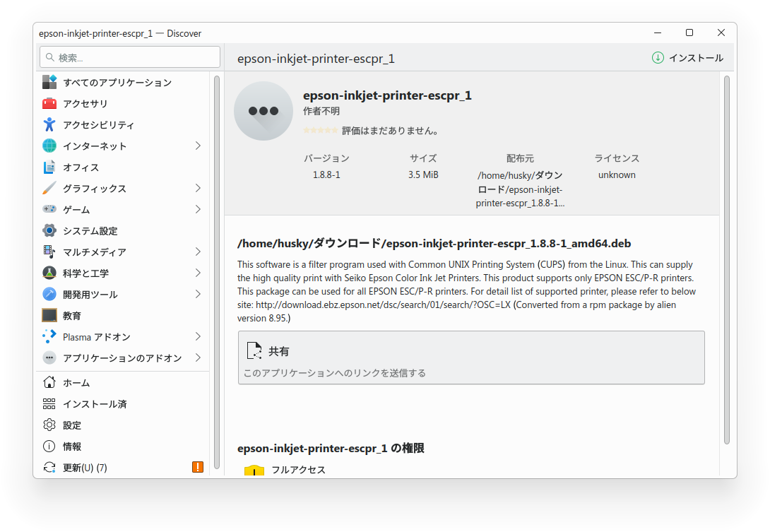Click the rating stars row
Image resolution: width=770 pixels, height=532 pixels.
tap(320, 131)
